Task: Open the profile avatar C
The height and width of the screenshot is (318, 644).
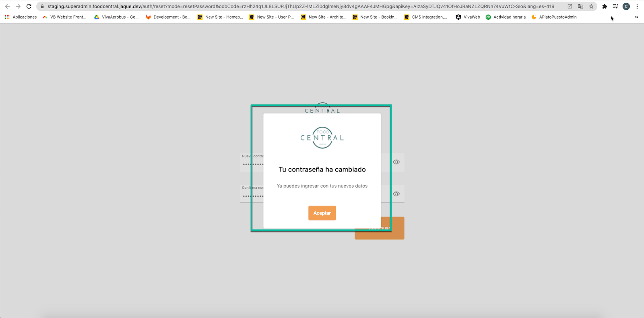Action: [x=626, y=6]
